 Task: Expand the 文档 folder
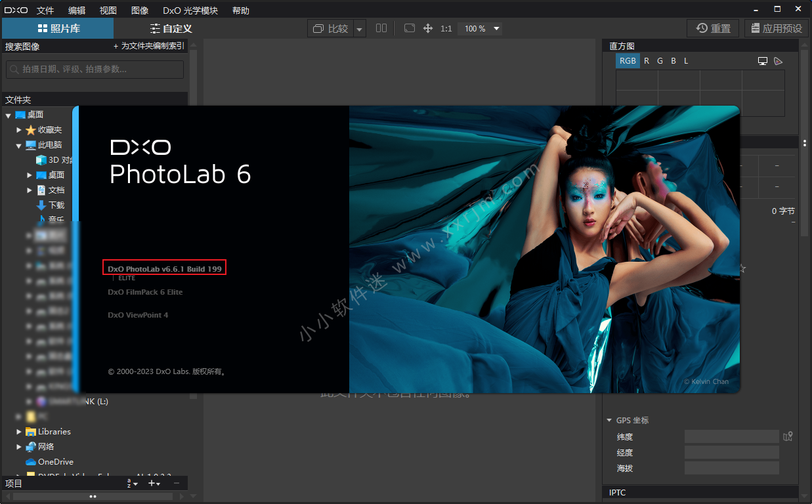[30, 190]
